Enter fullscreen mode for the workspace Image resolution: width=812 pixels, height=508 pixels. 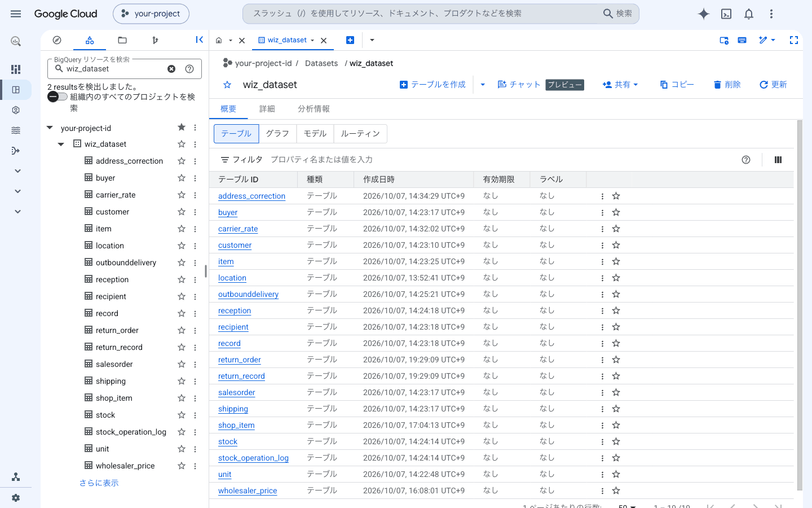click(x=794, y=40)
